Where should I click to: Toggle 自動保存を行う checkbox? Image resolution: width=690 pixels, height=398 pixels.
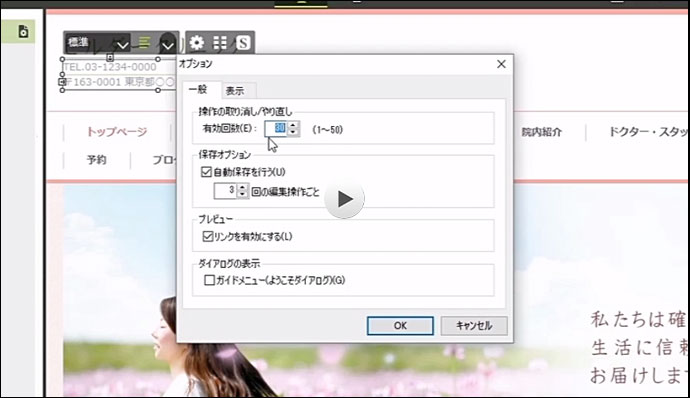206,172
